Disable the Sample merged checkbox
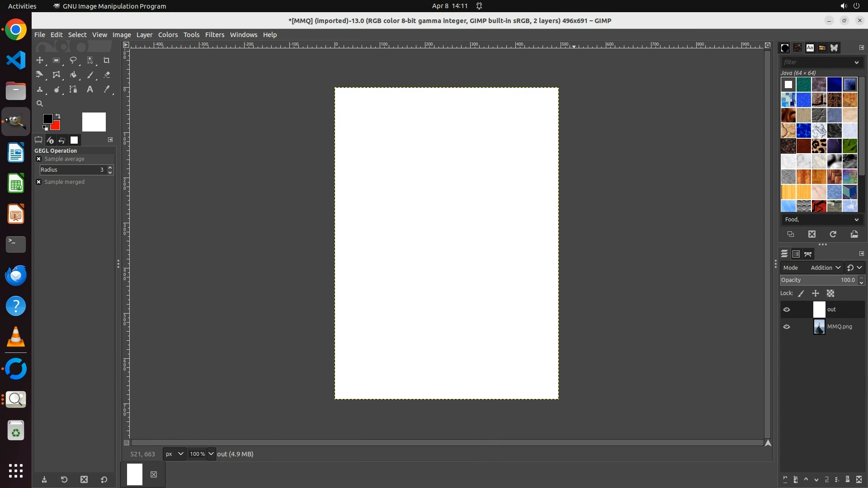 coord(39,182)
